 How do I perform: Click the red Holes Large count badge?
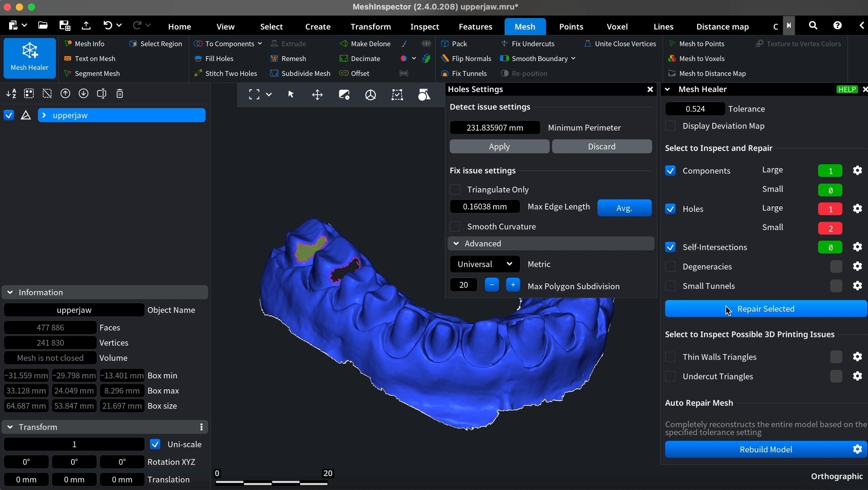[x=830, y=209]
